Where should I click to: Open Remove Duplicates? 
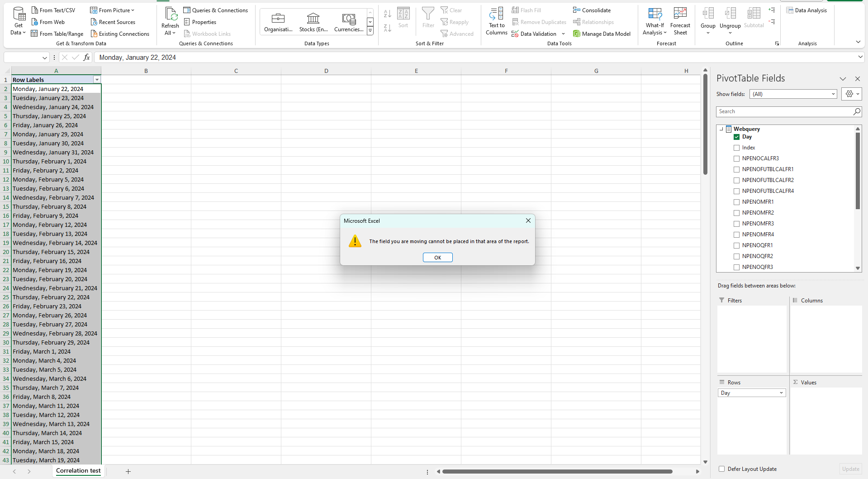(x=539, y=22)
